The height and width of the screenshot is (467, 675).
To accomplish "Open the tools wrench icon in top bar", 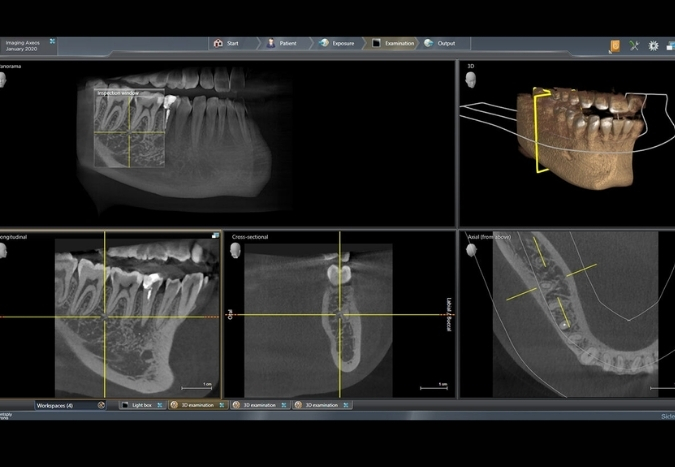I will (634, 45).
